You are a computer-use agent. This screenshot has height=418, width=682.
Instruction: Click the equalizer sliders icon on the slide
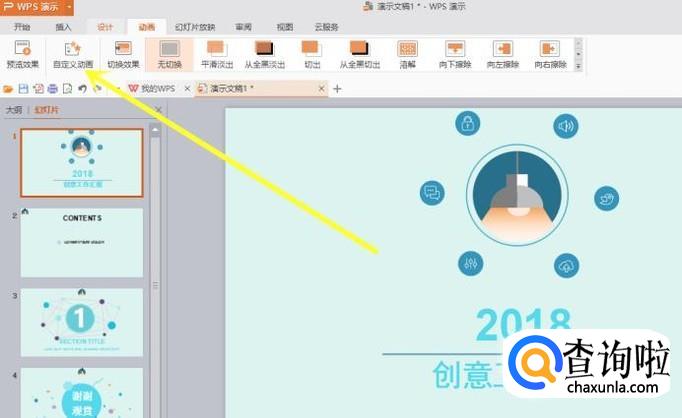(471, 263)
